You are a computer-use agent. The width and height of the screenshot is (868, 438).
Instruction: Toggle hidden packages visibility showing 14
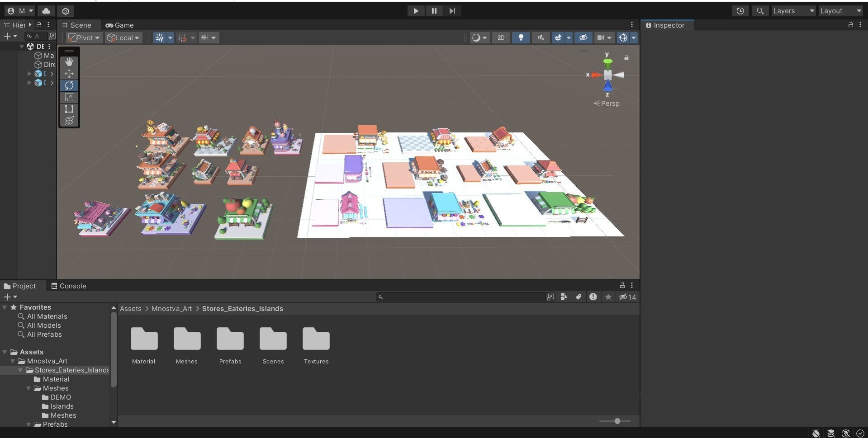[x=627, y=297]
